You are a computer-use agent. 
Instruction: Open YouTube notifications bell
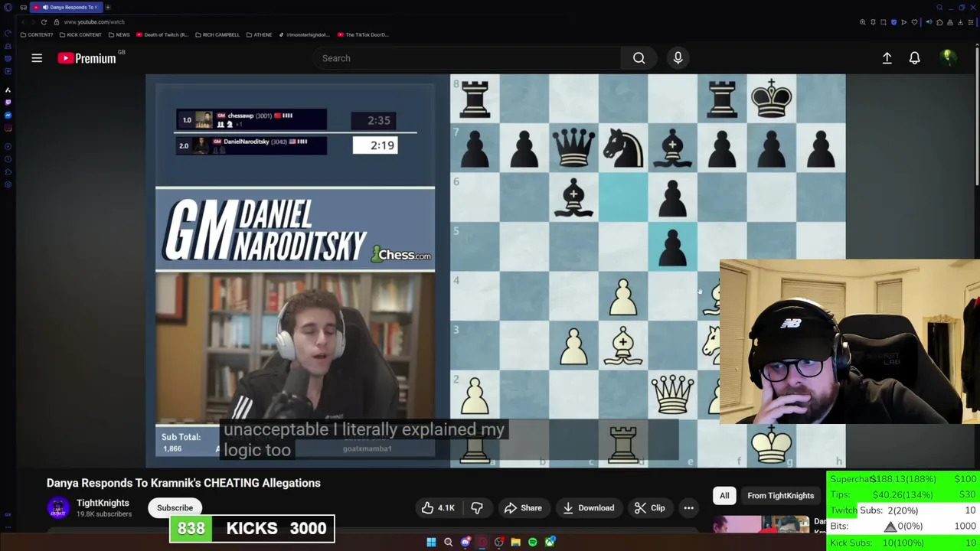pos(914,58)
